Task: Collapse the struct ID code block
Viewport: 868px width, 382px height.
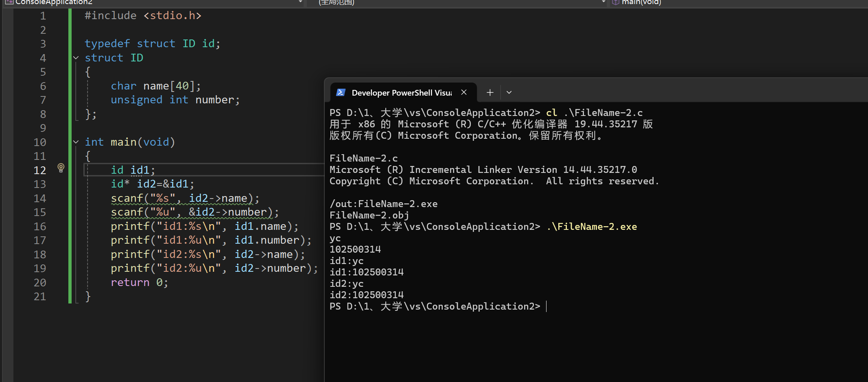Action: 76,58
